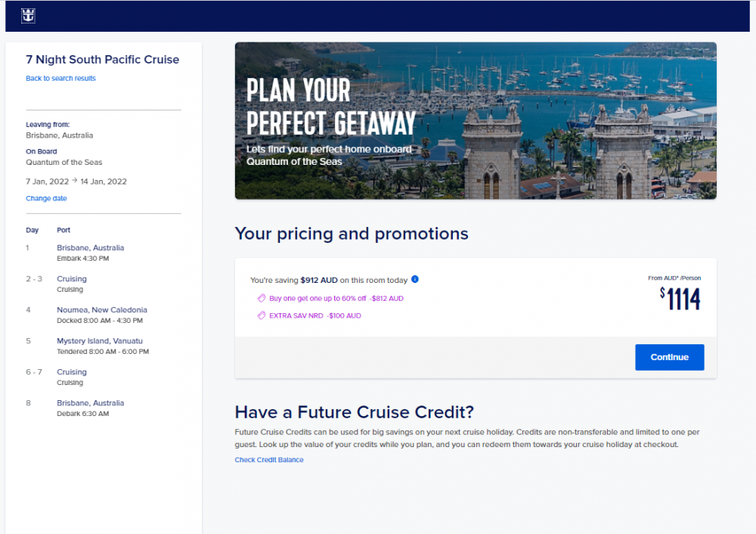Click the $1114 per person price
Screen dimensions: 756x534
click(680, 299)
